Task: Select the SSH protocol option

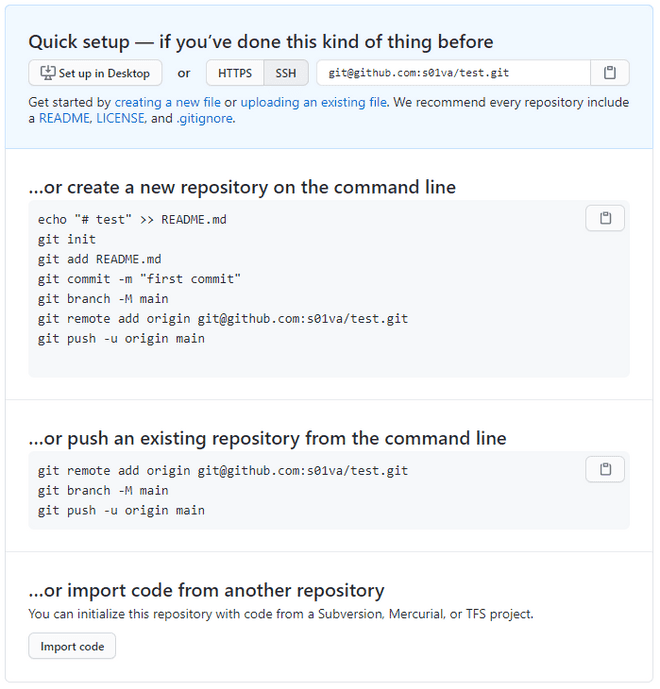Action: [286, 73]
